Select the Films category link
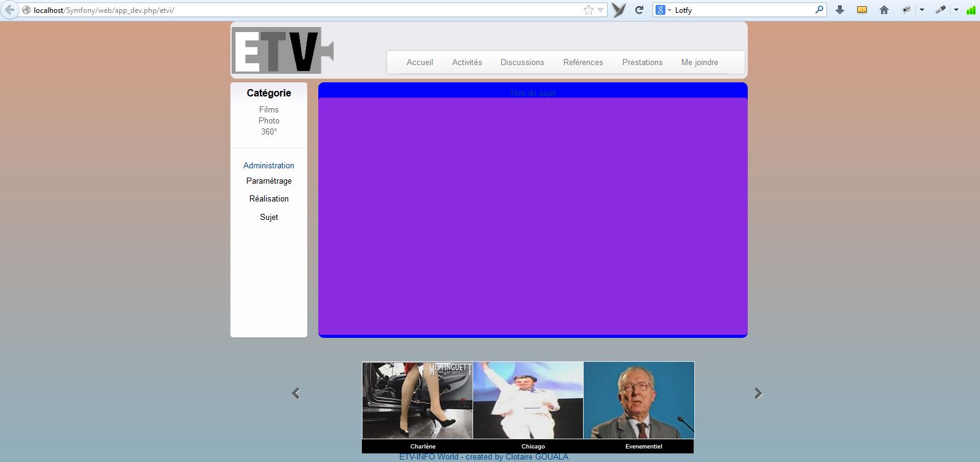This screenshot has height=462, width=980. [269, 109]
